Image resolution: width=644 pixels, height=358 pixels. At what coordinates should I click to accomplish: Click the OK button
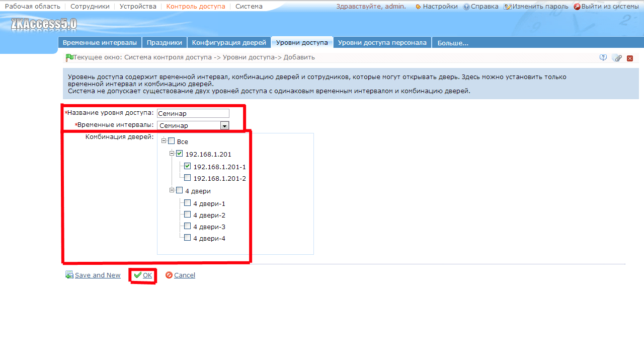[x=143, y=275]
